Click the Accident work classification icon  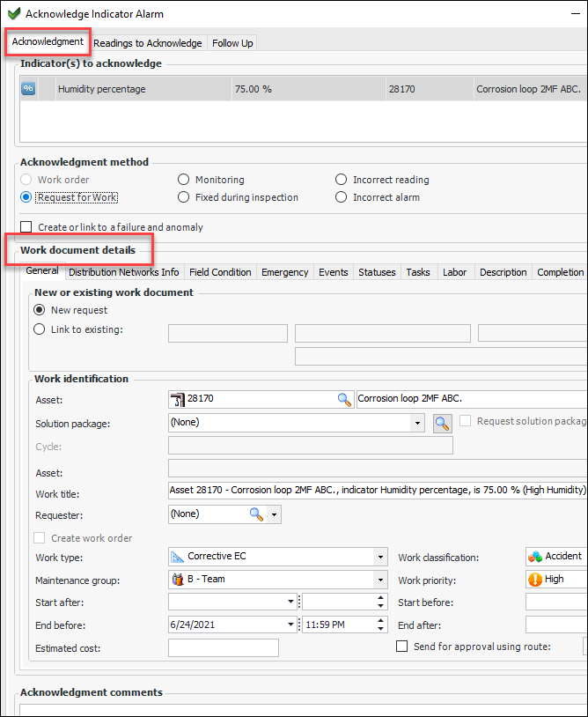[534, 557]
